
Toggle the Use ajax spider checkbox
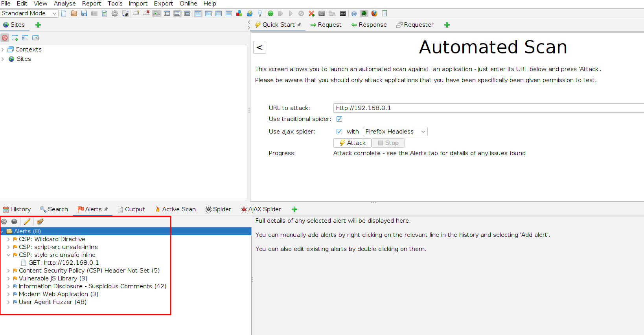tap(339, 132)
